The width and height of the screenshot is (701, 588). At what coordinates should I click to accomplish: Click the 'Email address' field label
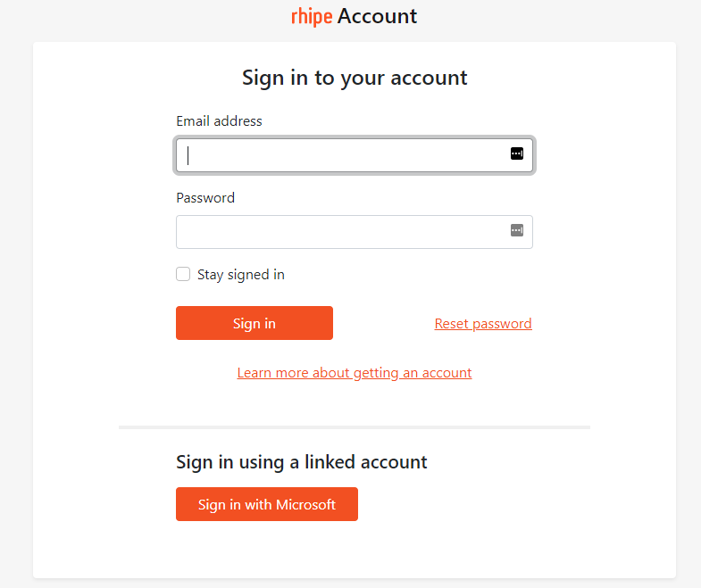[x=219, y=121]
